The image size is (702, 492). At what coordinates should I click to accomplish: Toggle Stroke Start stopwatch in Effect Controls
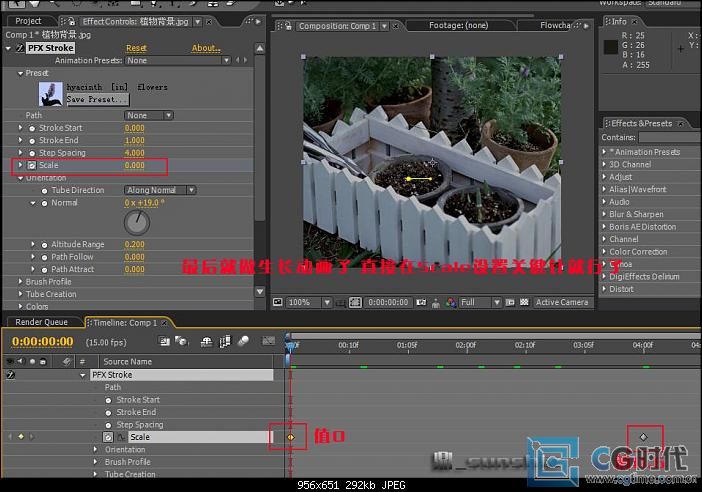click(32, 128)
